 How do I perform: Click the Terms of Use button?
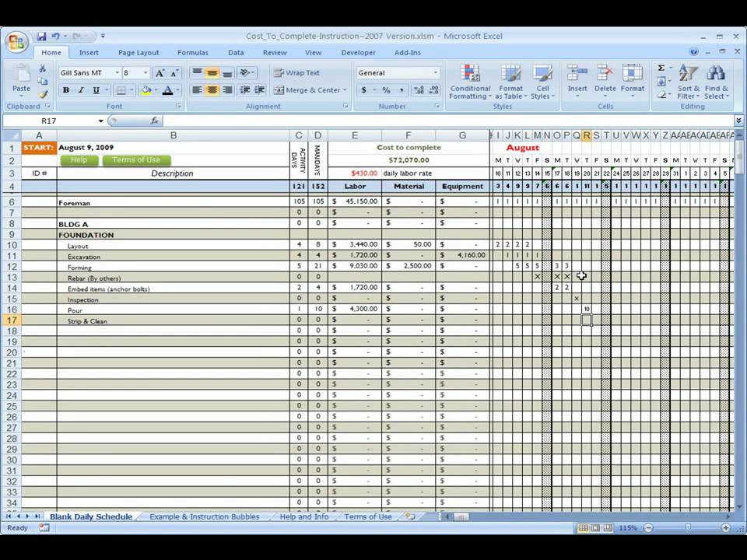[x=136, y=159]
